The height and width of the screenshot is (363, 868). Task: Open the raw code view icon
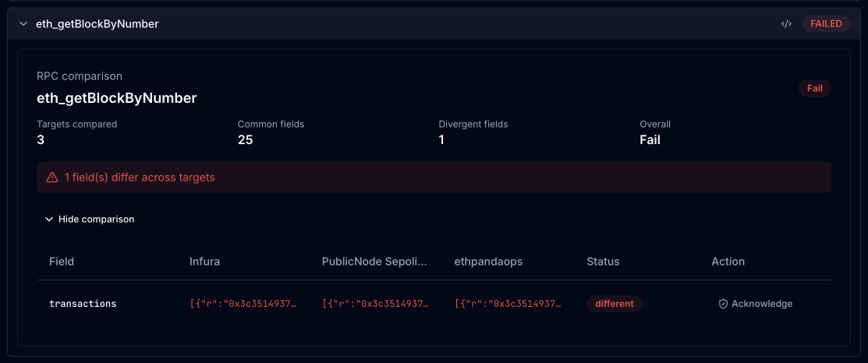(786, 23)
